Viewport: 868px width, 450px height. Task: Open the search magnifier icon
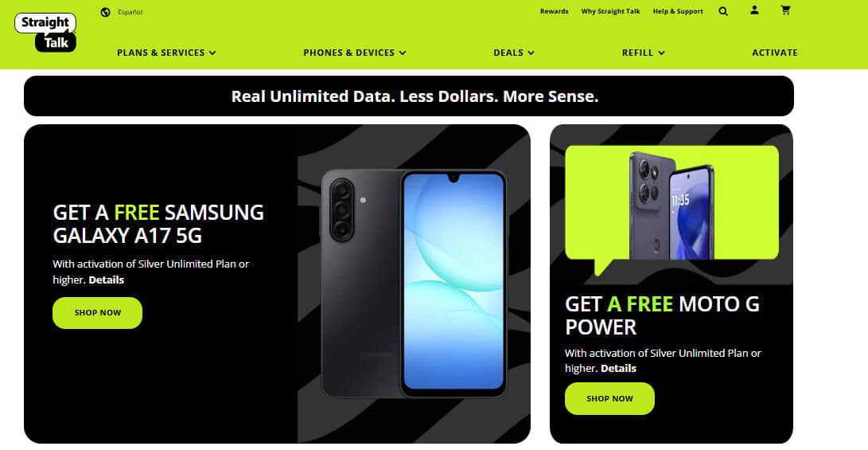(x=723, y=11)
